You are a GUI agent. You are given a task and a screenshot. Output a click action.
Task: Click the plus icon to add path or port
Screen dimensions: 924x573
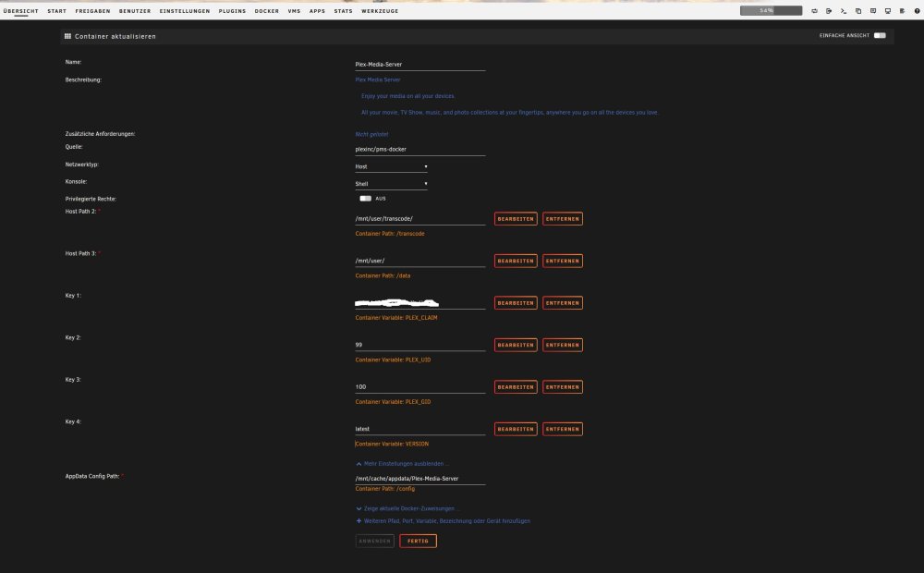(x=359, y=520)
